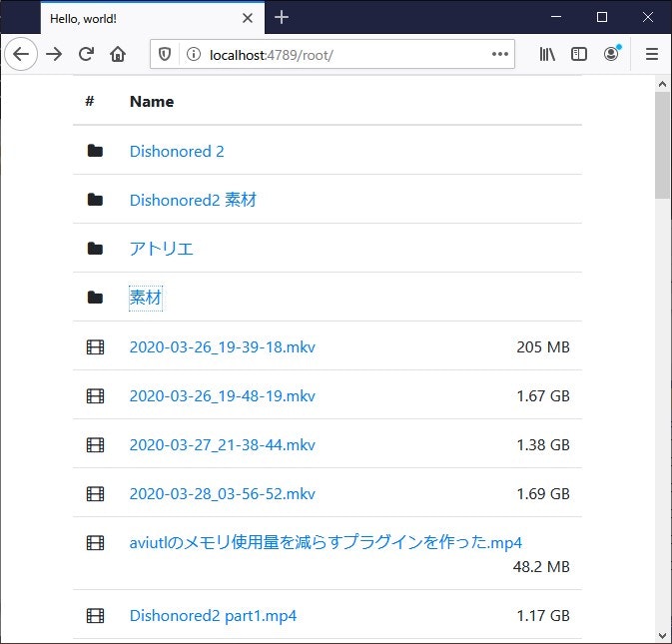
Task: Open 2020-03-26_19-48-19.mkv video link
Action: click(223, 396)
